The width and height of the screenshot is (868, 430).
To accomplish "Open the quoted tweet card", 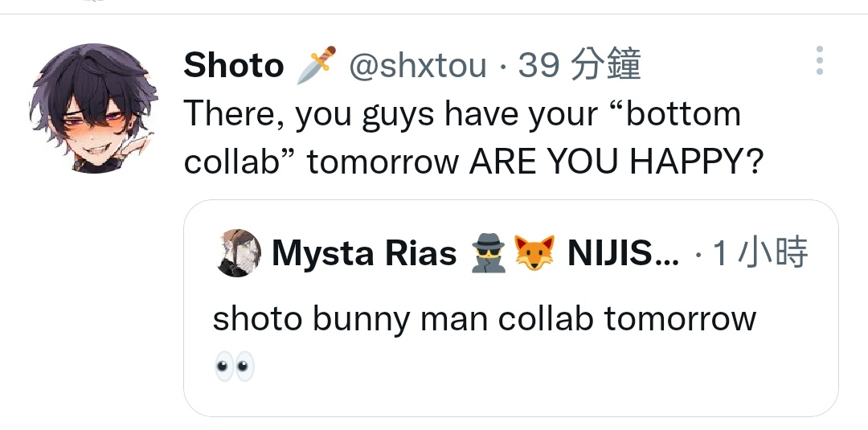I will coord(511,308).
